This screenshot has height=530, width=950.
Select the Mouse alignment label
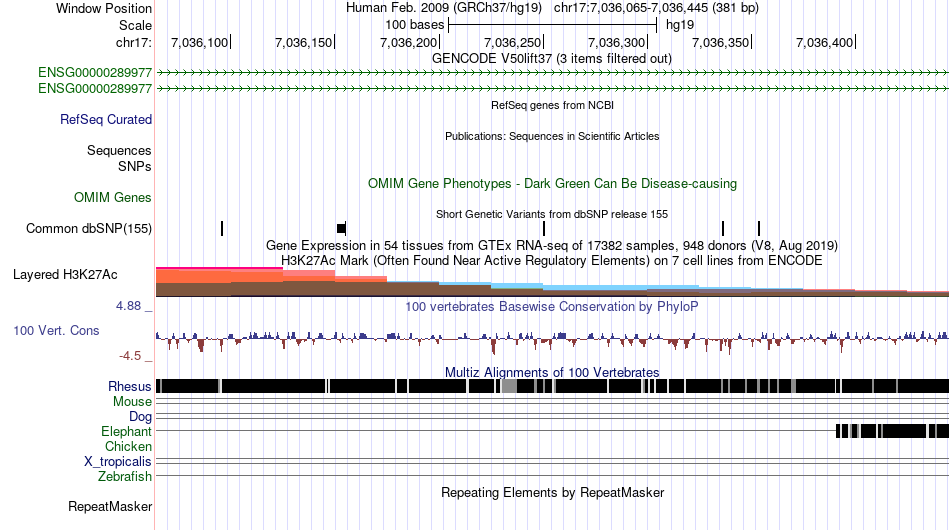[132, 402]
